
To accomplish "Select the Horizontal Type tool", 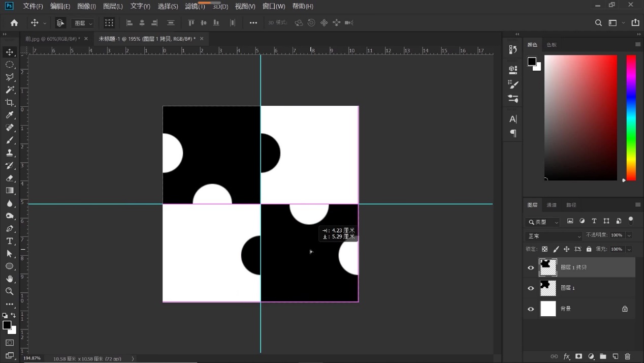I will click(9, 241).
